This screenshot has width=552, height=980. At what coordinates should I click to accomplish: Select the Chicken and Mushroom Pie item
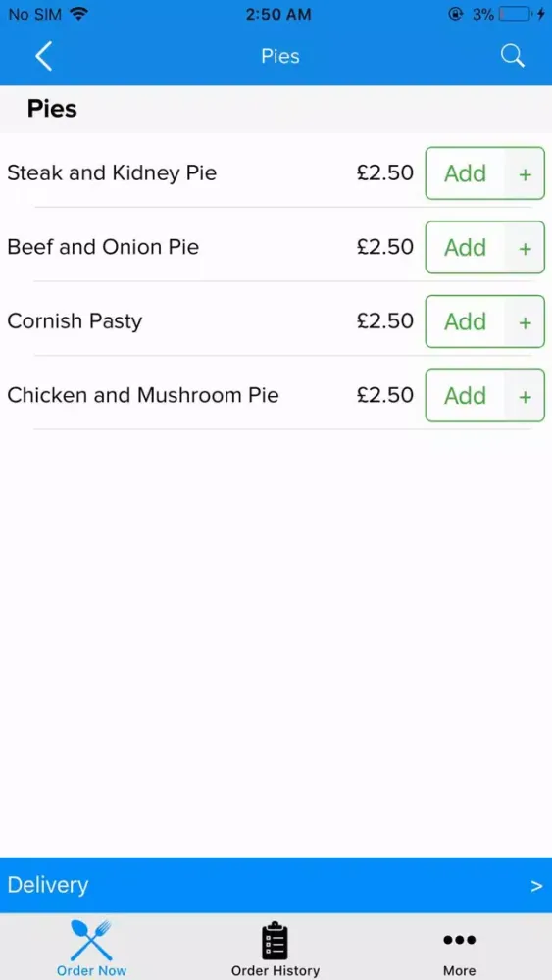click(142, 396)
